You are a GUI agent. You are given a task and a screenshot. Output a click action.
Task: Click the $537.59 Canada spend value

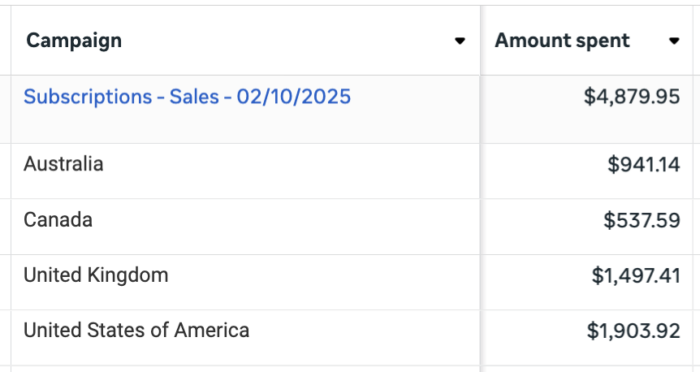pyautogui.click(x=642, y=220)
